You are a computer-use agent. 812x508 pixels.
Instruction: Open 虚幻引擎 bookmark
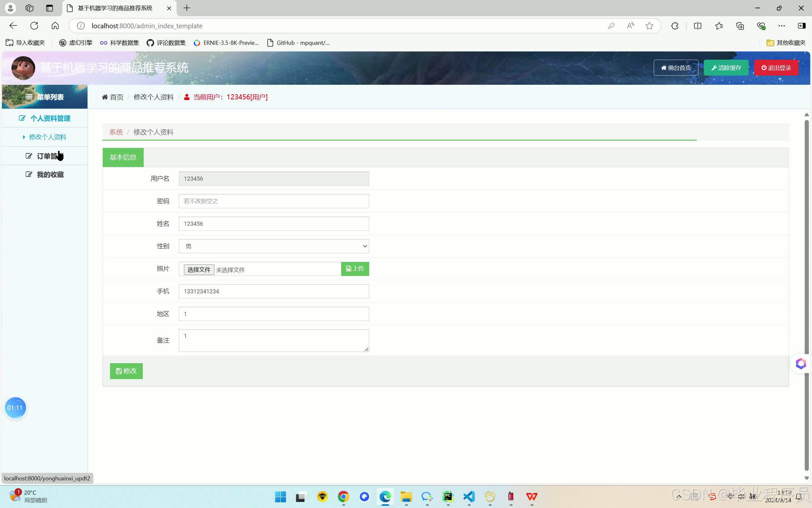pyautogui.click(x=76, y=43)
